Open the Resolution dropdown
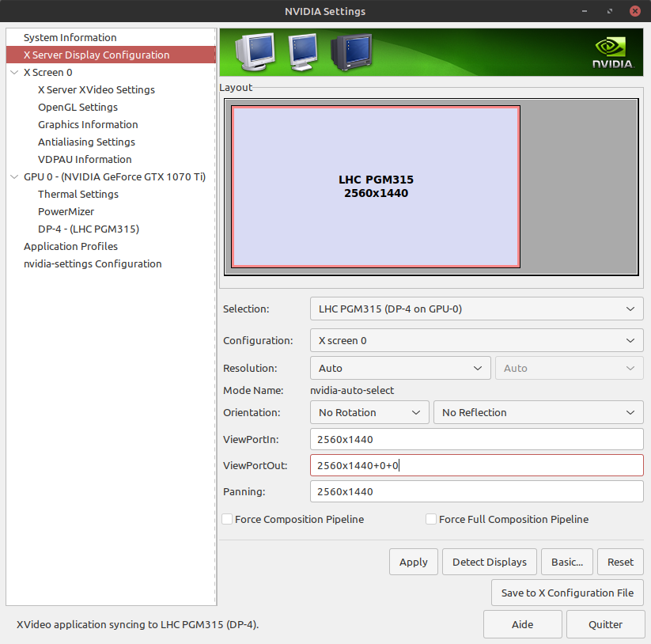 400,369
